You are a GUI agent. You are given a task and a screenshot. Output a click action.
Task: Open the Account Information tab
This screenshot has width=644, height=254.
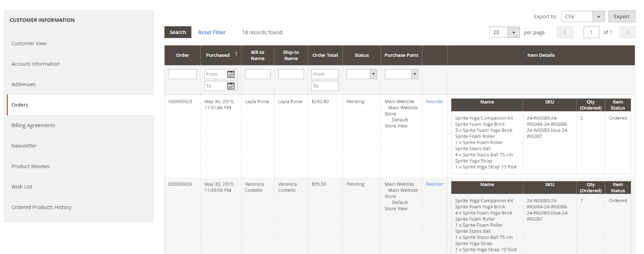pyautogui.click(x=35, y=64)
